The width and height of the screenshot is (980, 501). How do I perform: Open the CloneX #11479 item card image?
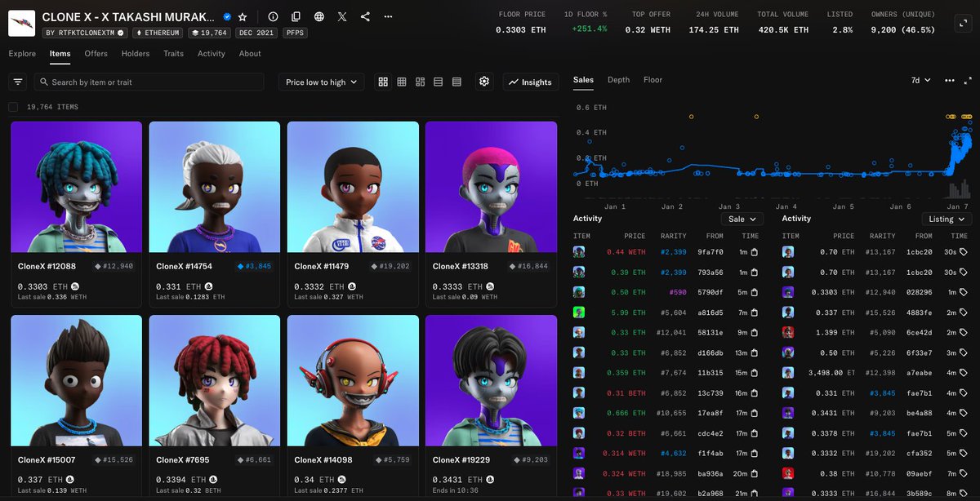click(353, 187)
